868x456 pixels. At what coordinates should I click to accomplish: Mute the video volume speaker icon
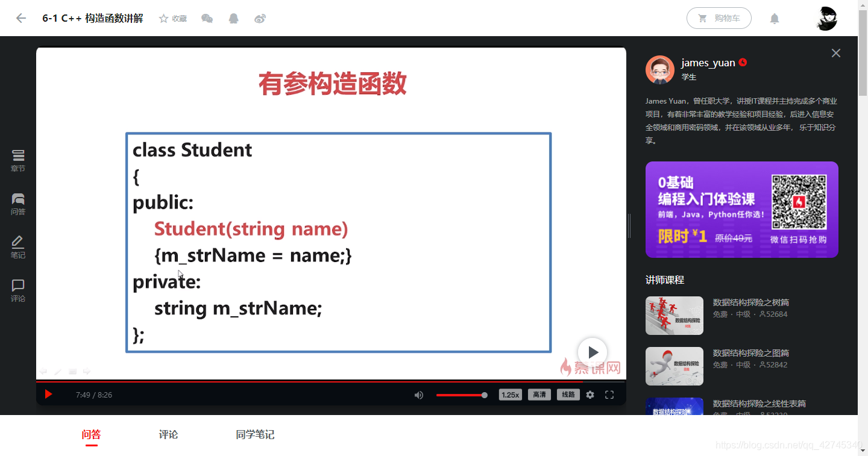419,395
